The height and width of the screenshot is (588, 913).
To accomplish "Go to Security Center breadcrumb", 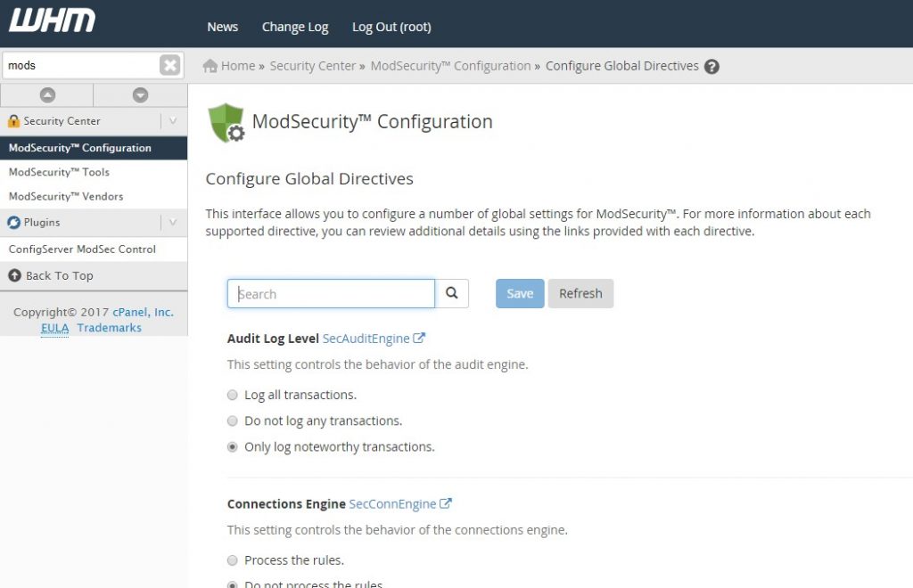I will click(313, 66).
